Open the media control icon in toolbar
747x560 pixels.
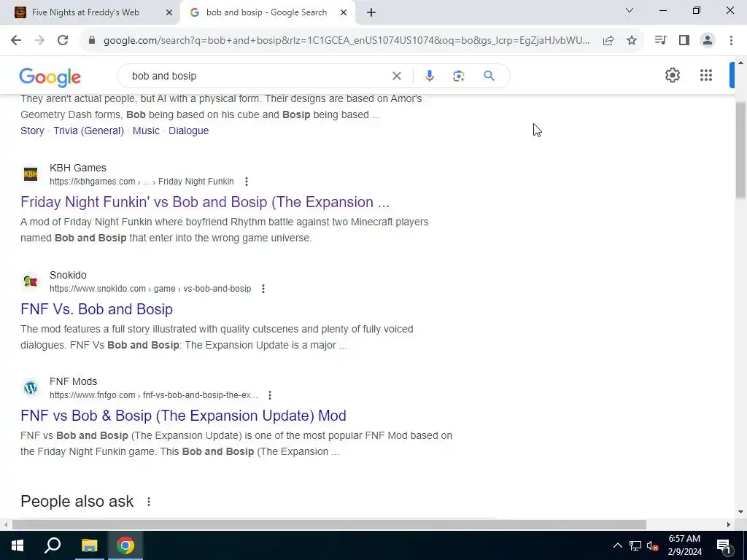[660, 41]
